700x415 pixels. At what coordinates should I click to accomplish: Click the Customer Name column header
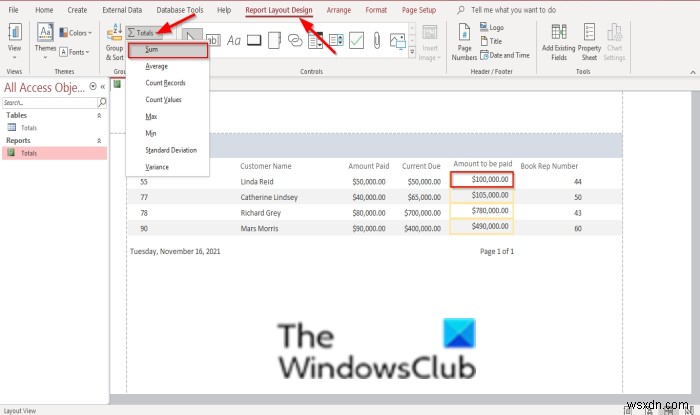[266, 166]
